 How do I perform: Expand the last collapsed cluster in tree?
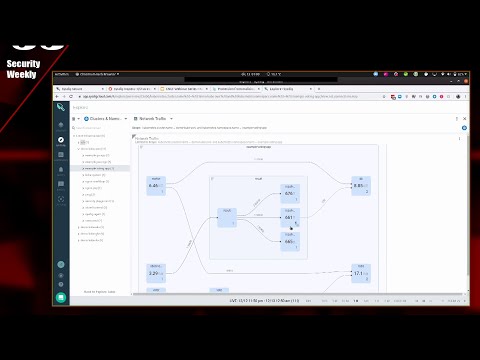coord(79,240)
